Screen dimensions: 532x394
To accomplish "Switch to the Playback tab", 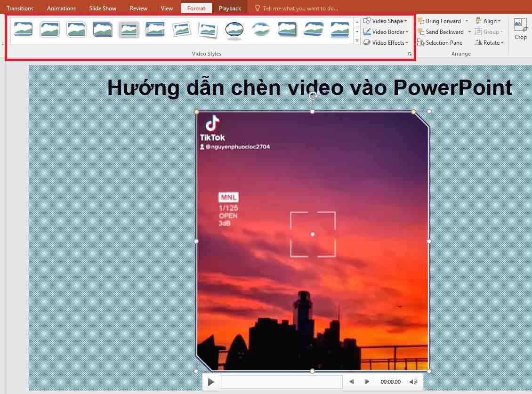I will (230, 8).
